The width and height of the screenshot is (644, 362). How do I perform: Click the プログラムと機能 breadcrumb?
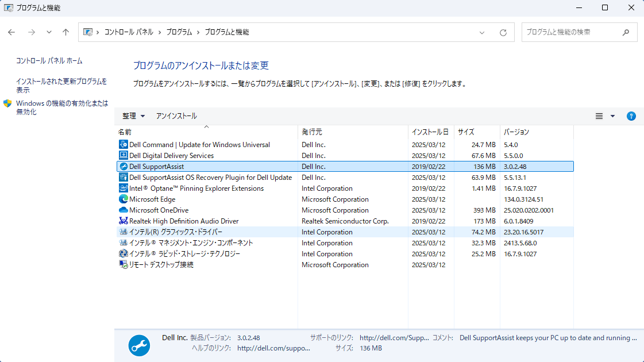227,32
